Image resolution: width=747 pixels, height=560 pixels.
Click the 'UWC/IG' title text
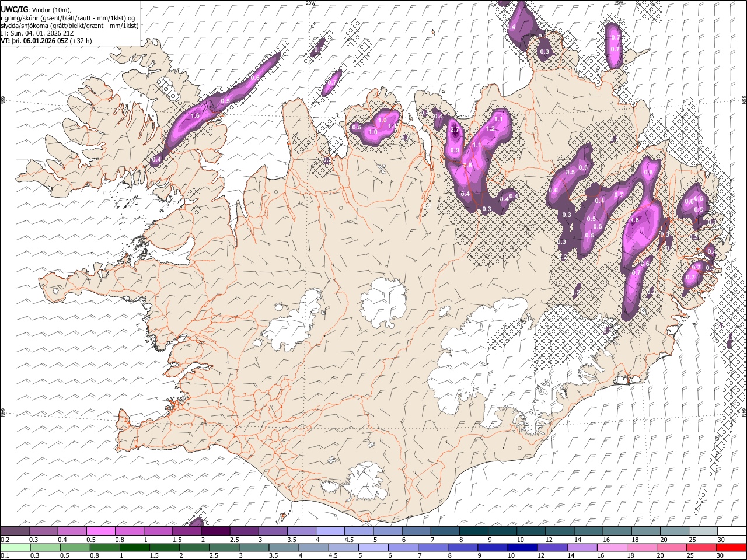[x=13, y=10]
